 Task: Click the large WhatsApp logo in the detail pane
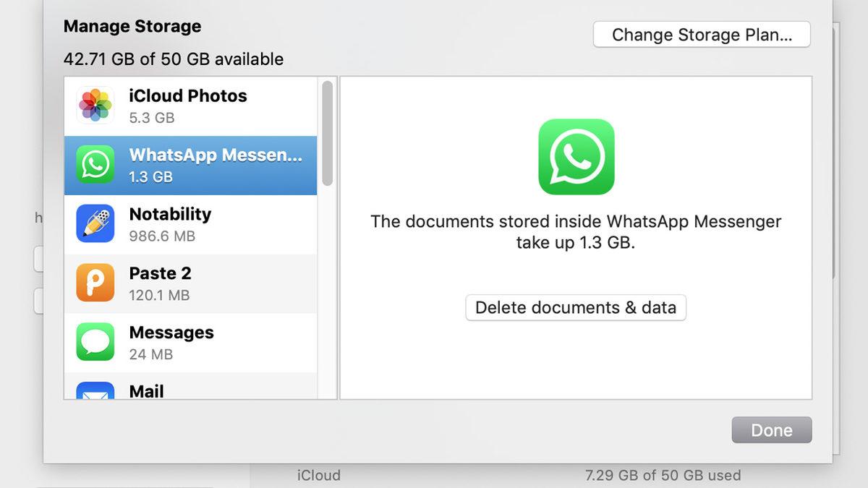(576, 157)
